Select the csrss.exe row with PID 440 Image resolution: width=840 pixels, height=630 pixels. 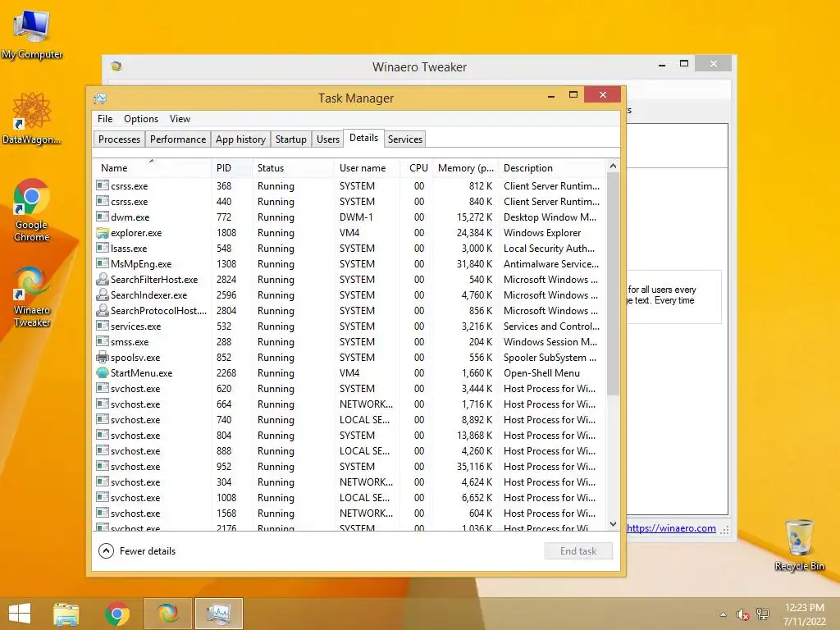click(349, 202)
